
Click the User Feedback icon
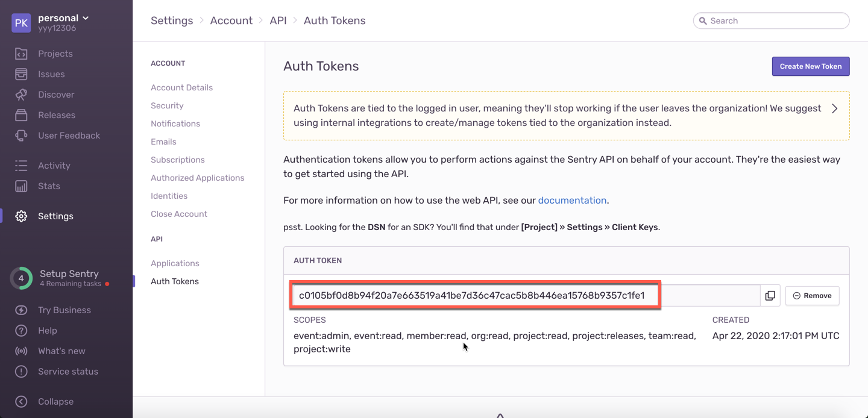21,136
